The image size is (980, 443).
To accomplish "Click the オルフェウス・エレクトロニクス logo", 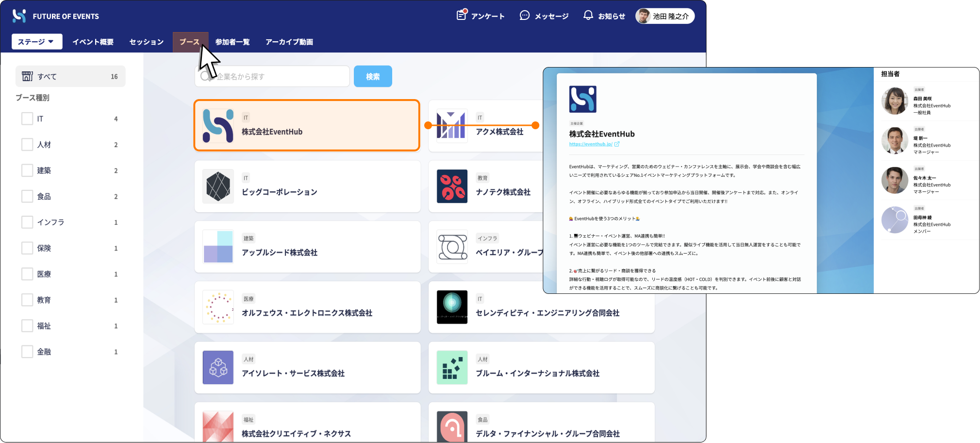I will click(218, 307).
